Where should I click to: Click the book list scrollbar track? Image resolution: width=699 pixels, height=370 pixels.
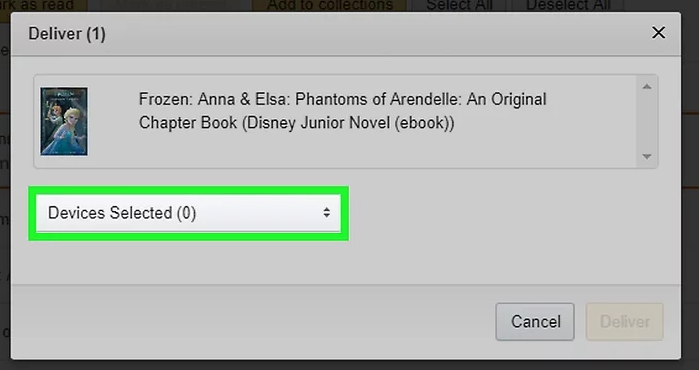point(647,122)
